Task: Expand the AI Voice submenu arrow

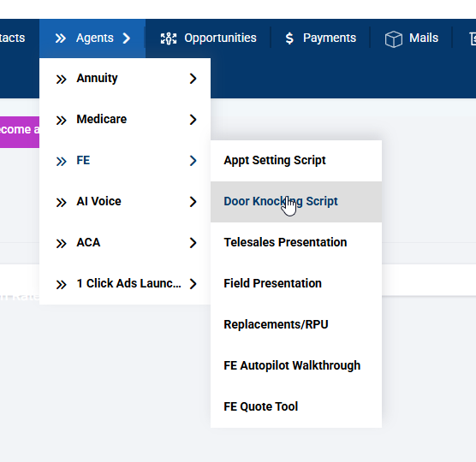Action: point(193,201)
